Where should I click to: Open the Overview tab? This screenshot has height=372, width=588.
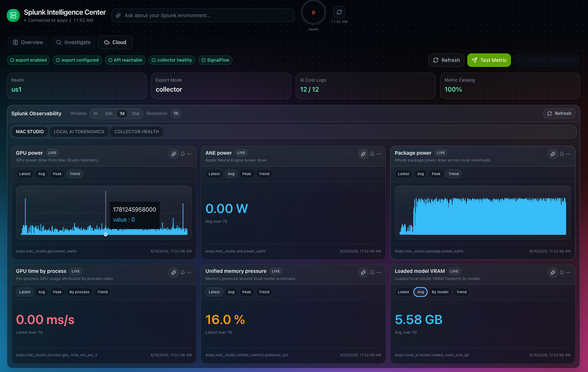pos(28,42)
